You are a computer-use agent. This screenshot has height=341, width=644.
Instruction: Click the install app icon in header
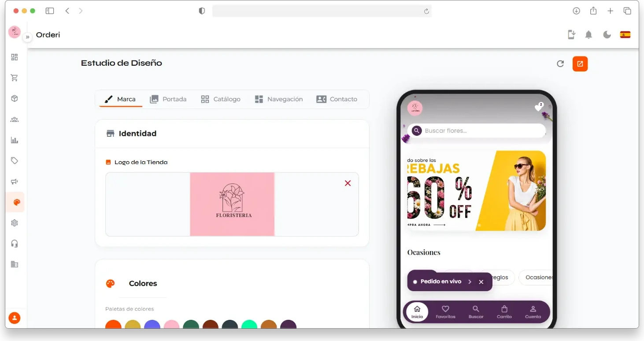[x=571, y=35]
